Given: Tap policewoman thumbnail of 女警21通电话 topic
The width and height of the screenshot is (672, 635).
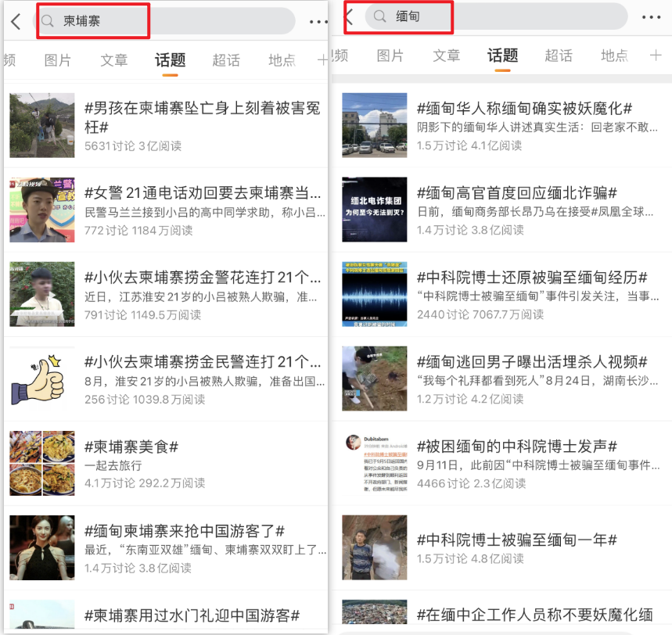Looking at the screenshot, I should pos(42,210).
